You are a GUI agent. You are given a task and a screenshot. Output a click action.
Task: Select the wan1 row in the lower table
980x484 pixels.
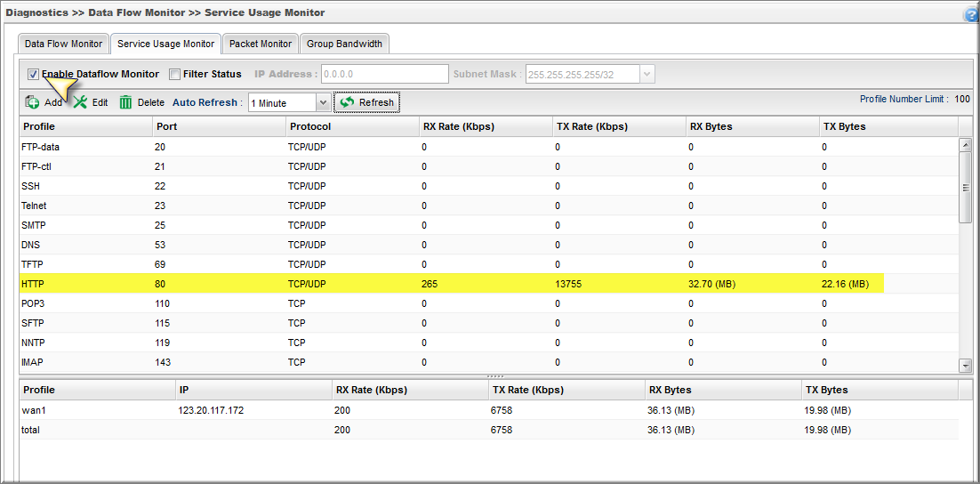coord(267,410)
